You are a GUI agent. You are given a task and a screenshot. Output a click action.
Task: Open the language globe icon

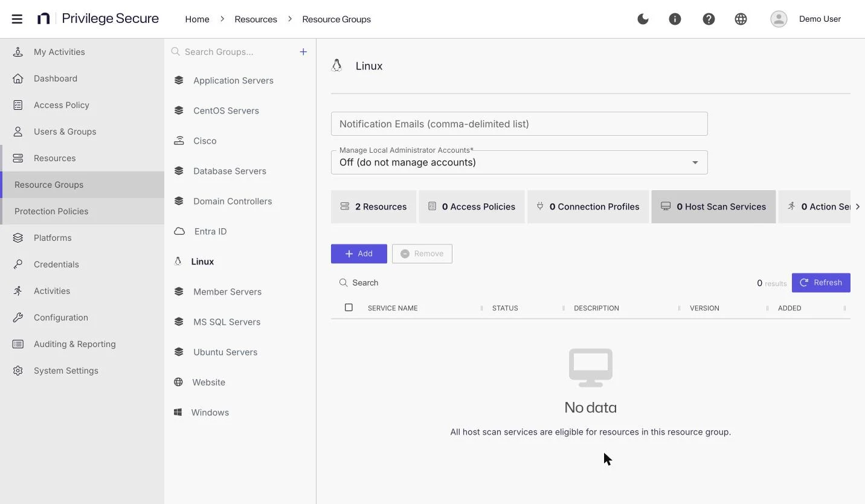(x=741, y=19)
